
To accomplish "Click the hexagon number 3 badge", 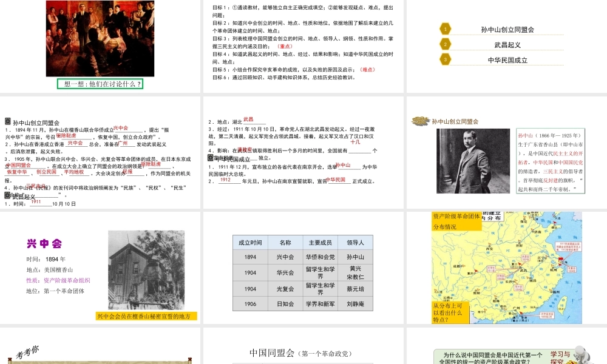I will coord(445,59).
